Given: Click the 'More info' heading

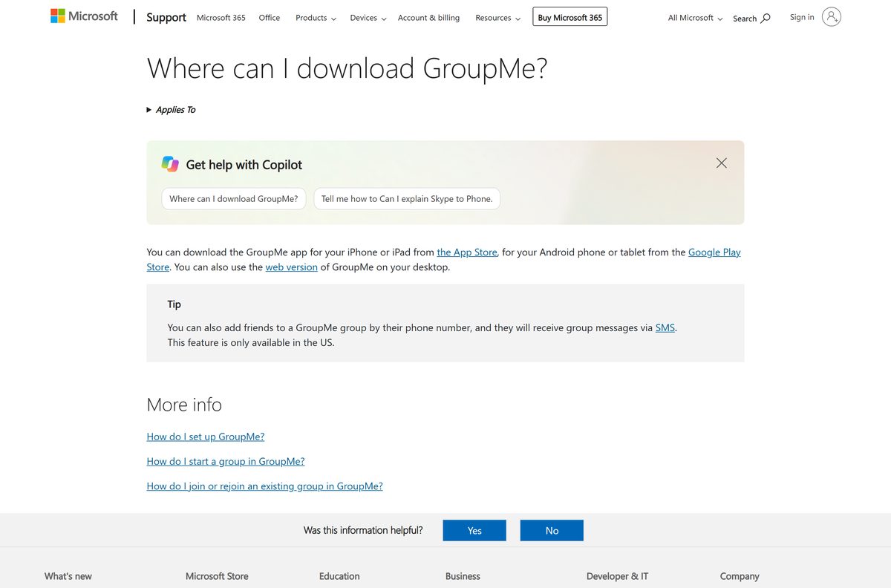Looking at the screenshot, I should [x=184, y=405].
